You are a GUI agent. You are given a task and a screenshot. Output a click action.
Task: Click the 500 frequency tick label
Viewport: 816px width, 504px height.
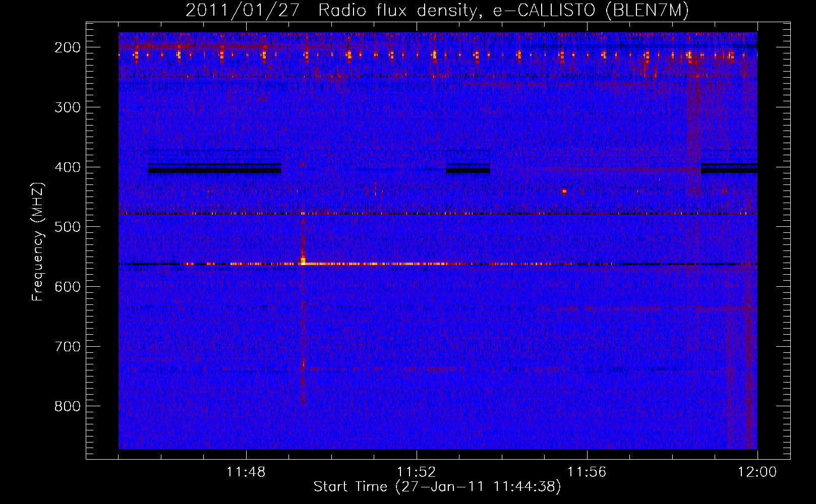click(68, 227)
